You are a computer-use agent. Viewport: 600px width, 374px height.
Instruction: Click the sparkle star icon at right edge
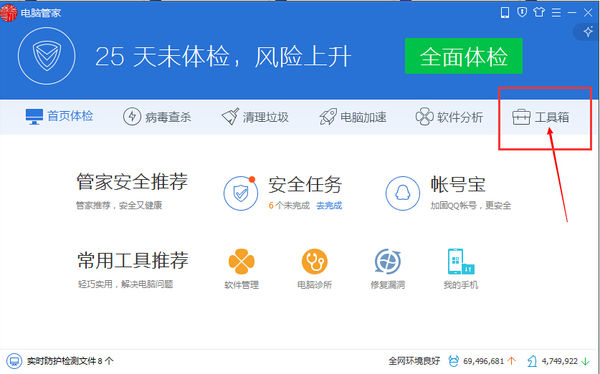click(x=588, y=31)
